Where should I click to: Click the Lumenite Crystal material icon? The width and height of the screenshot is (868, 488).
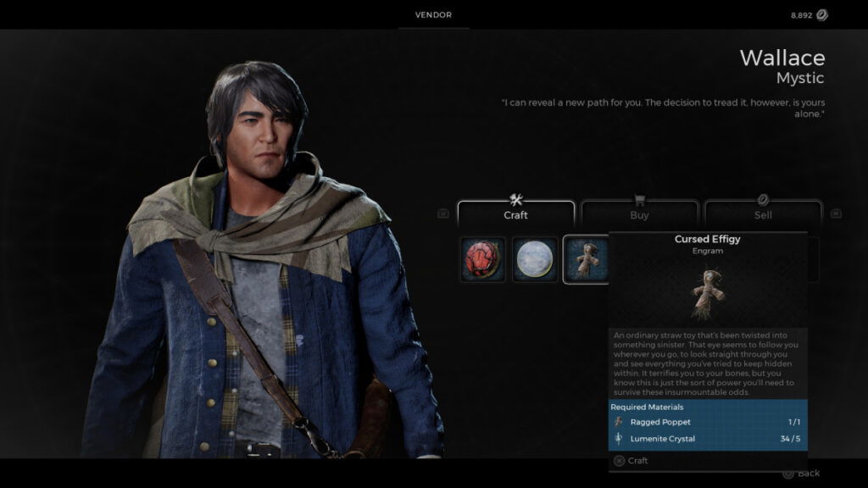coord(620,439)
